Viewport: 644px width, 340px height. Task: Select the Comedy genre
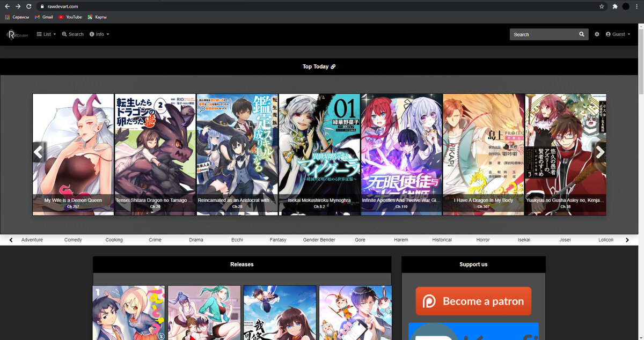[x=73, y=240]
